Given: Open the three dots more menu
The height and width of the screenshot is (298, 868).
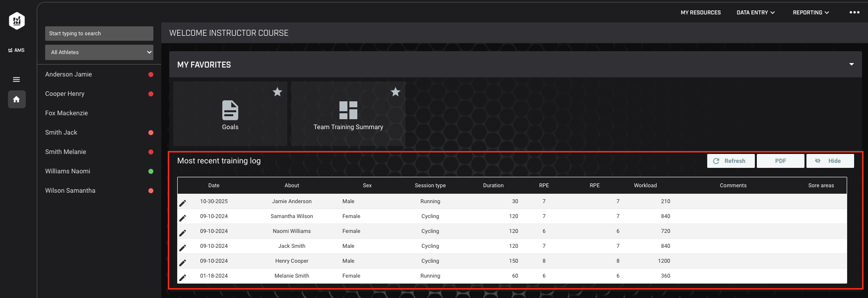Looking at the screenshot, I should [855, 12].
